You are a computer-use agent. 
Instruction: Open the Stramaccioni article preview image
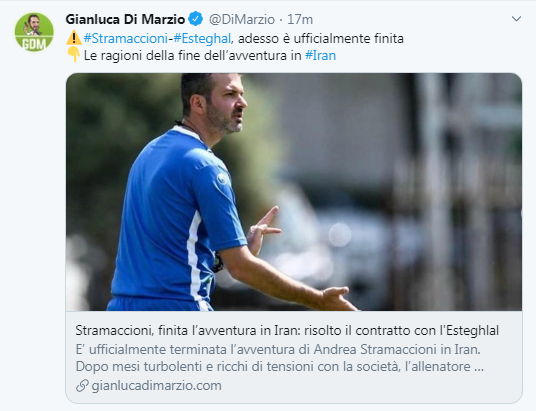pos(294,192)
